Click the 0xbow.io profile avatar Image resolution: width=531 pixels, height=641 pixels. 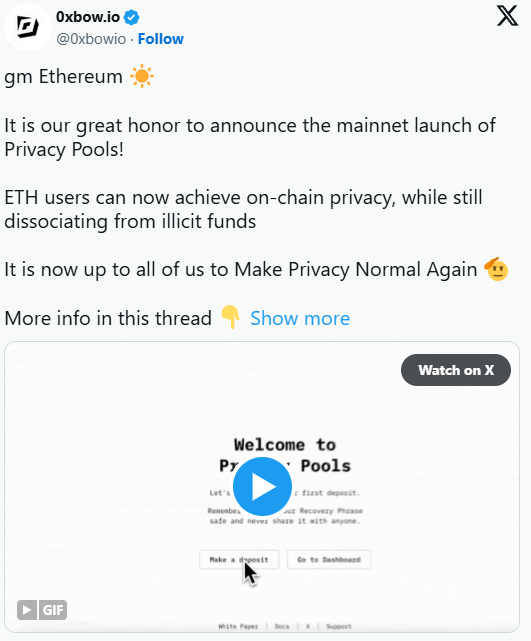pyautogui.click(x=28, y=27)
